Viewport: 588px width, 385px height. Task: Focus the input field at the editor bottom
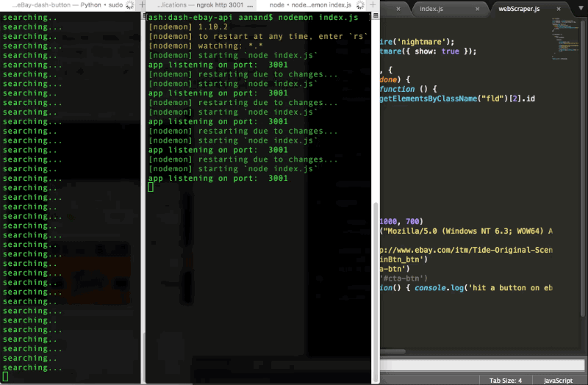point(482,364)
